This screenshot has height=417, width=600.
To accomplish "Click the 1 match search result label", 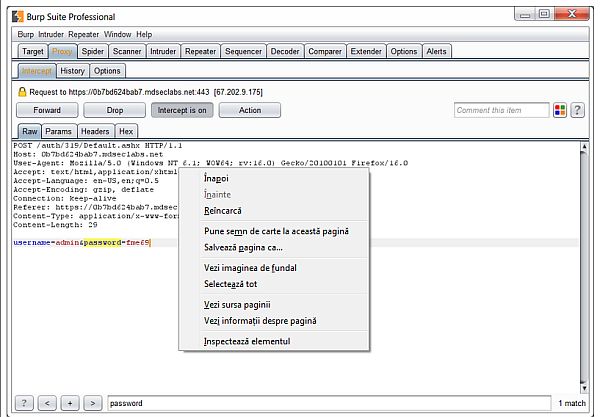I will [572, 403].
